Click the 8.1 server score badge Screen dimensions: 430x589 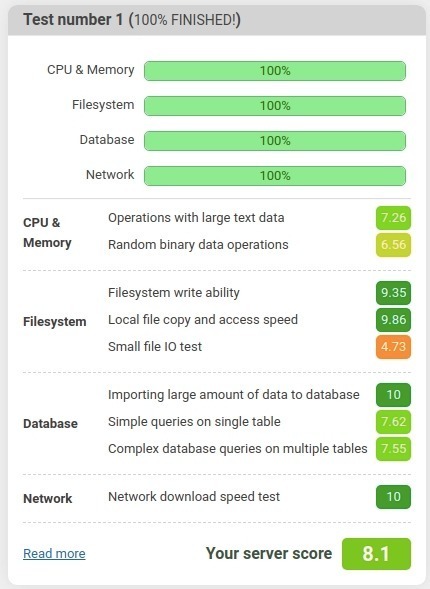point(376,554)
